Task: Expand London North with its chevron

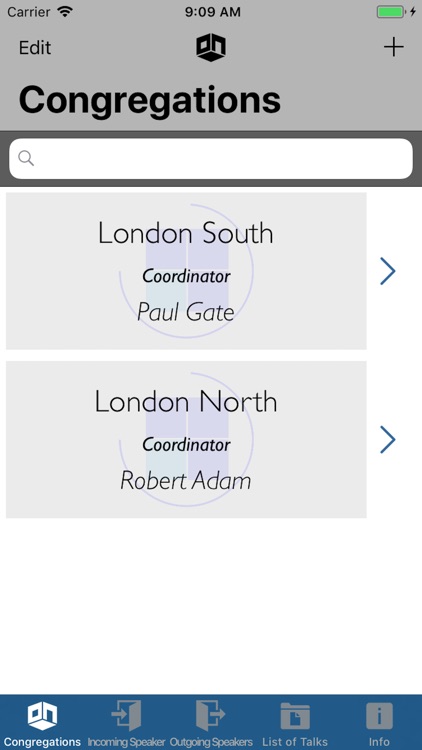Action: tap(388, 440)
